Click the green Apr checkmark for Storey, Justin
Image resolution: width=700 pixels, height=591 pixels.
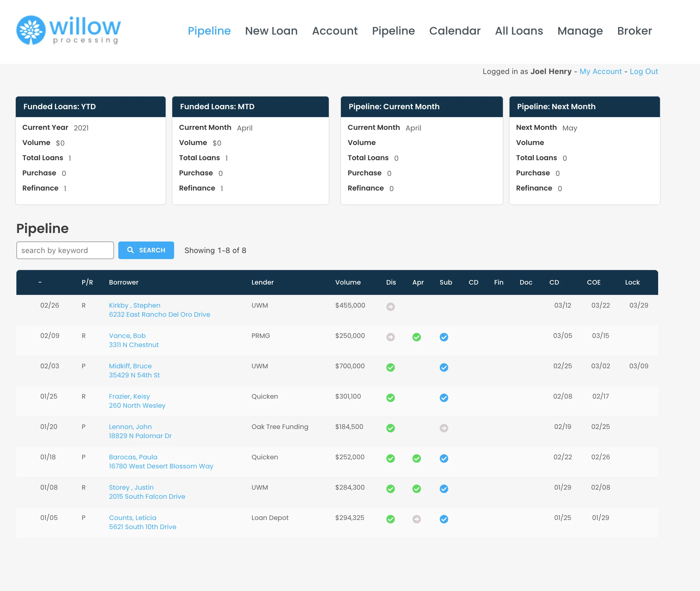pyautogui.click(x=417, y=489)
